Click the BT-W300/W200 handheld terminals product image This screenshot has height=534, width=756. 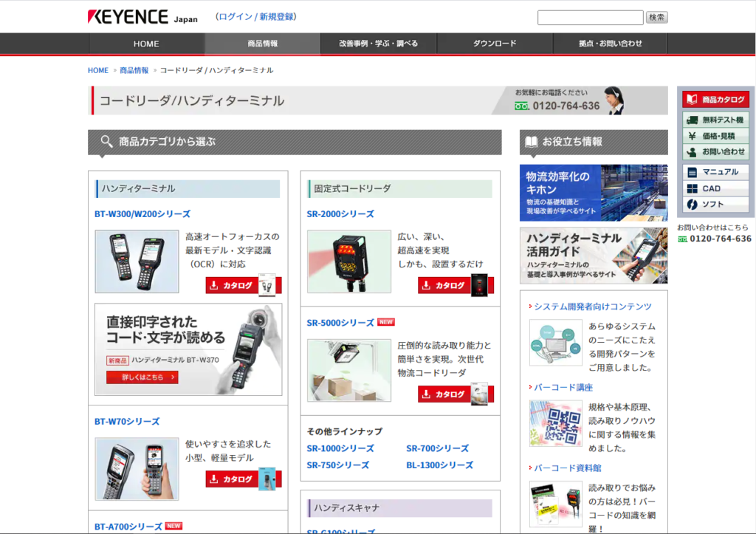137,261
